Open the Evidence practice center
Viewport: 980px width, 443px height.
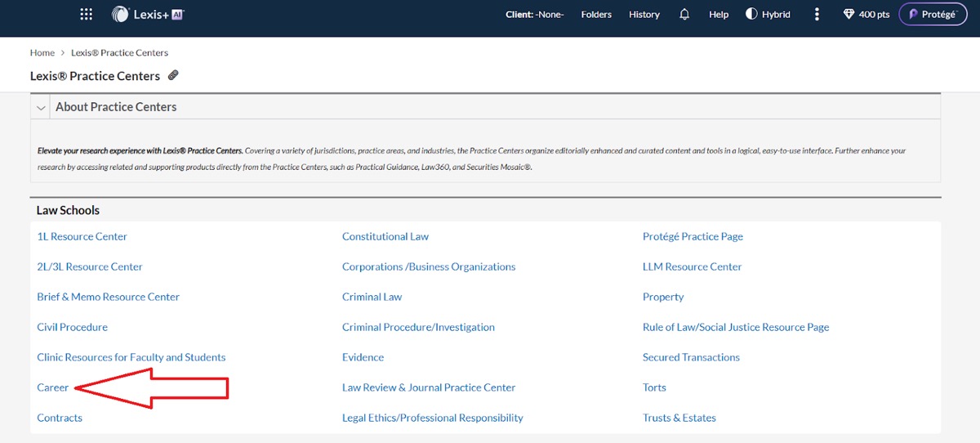click(363, 357)
